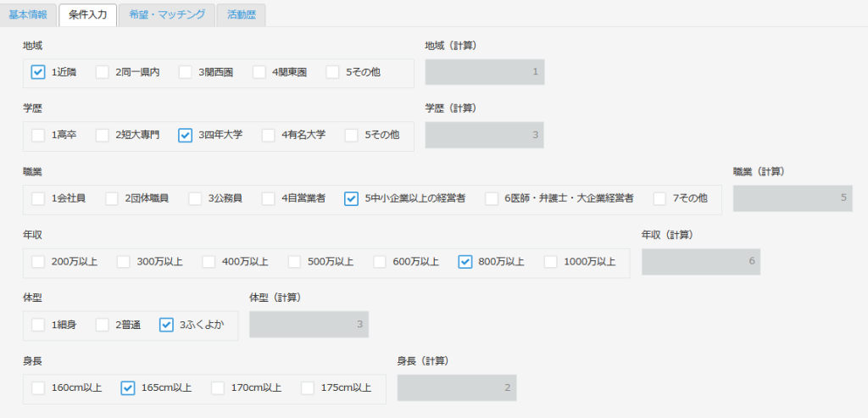868x418 pixels.
Task: Click the 職業（計算） calculated field
Action: coord(793,198)
